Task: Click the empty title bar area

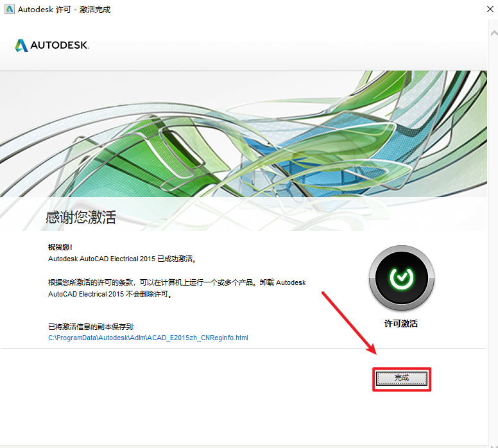Action: [x=289, y=10]
